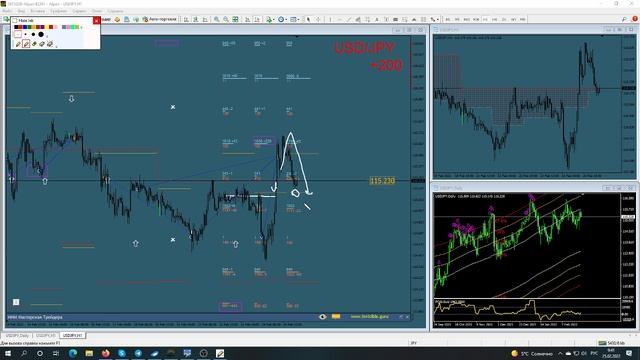
Task: Pick the yellow ink color swatch
Action: tap(47, 27)
